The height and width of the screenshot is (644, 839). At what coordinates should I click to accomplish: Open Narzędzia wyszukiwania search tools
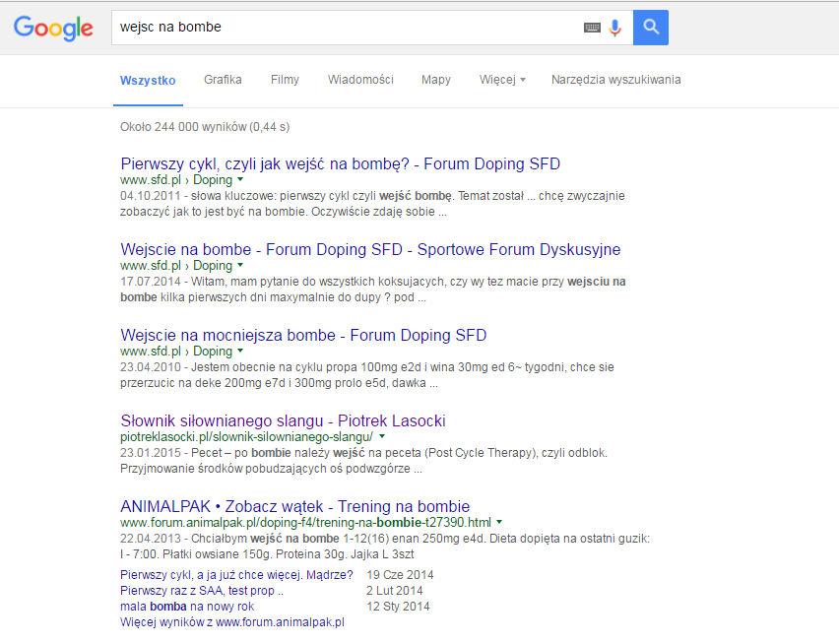click(615, 80)
